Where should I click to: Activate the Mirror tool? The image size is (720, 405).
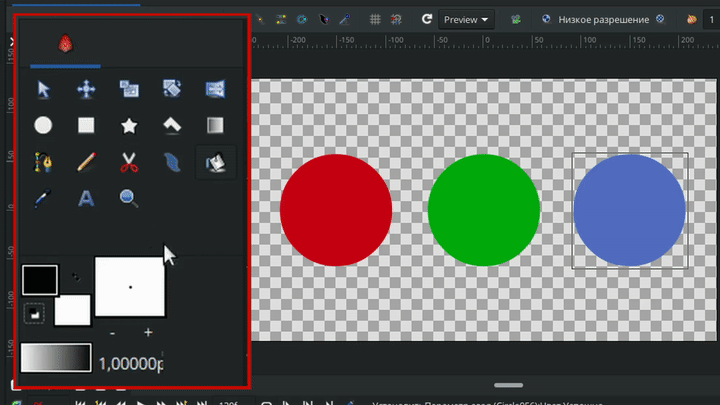(215, 90)
